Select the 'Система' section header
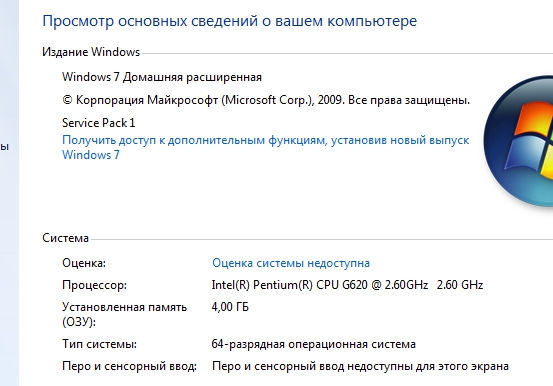The image size is (553, 386). (x=65, y=238)
